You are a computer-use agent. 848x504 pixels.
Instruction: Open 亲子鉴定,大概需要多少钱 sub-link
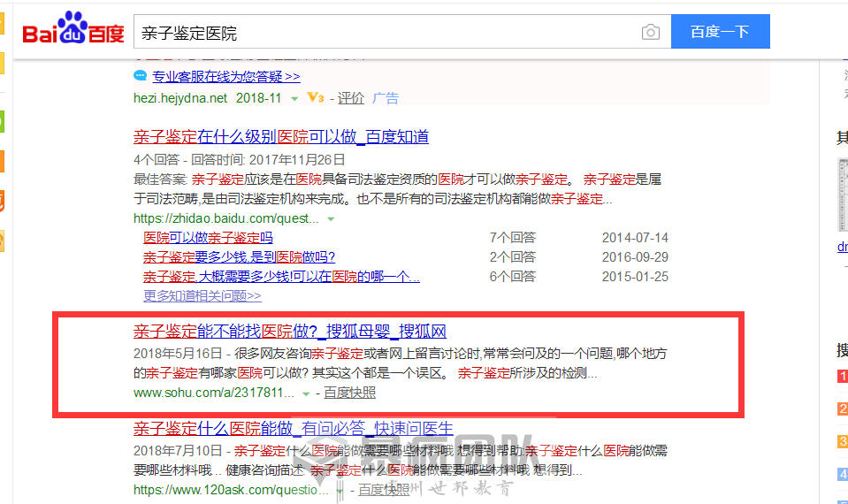281,277
